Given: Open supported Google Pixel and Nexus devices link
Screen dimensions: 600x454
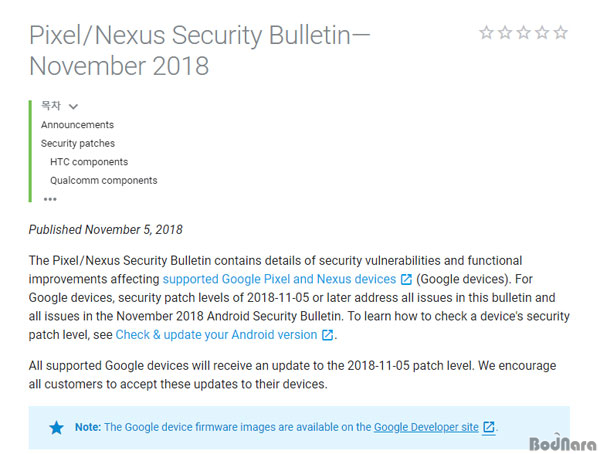Looking at the screenshot, I should 279,279.
